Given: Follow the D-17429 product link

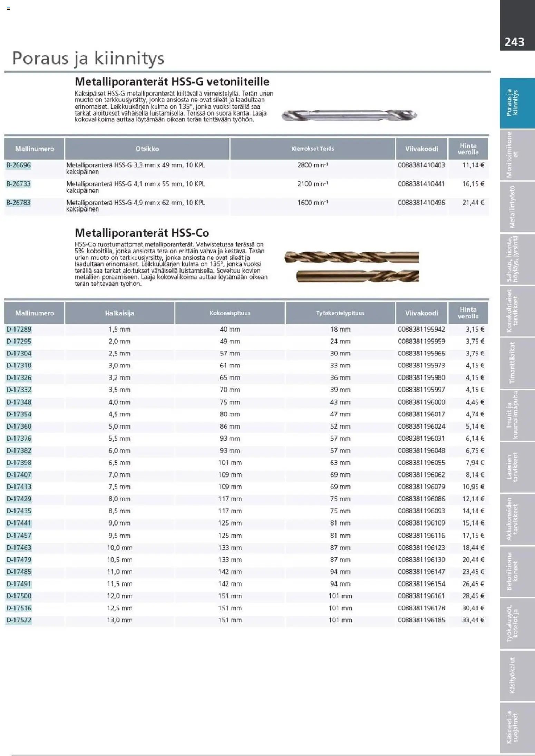Looking at the screenshot, I should [19, 499].
